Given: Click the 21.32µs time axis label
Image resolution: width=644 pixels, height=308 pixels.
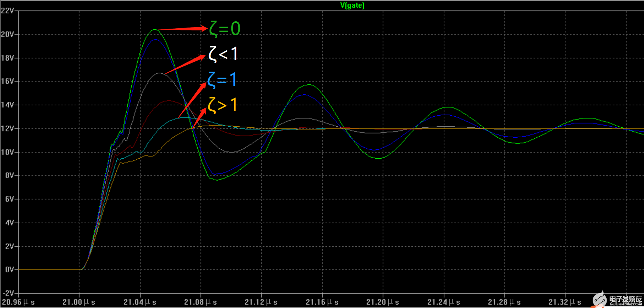Looking at the screenshot, I should click(565, 302).
